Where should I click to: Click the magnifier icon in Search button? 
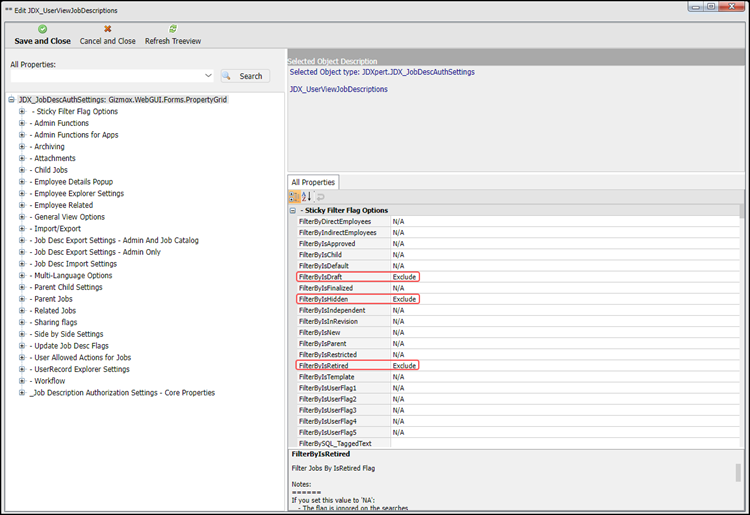click(x=226, y=76)
